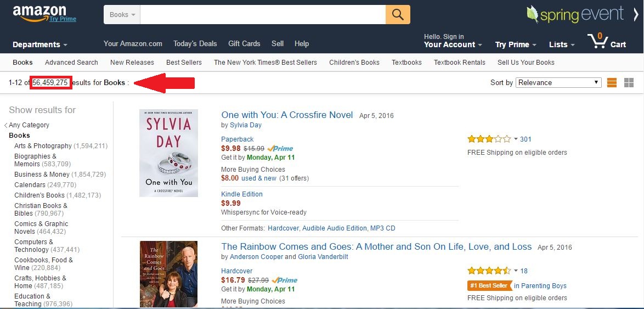Open the Your Account dropdown
644x309 pixels.
coord(453,45)
